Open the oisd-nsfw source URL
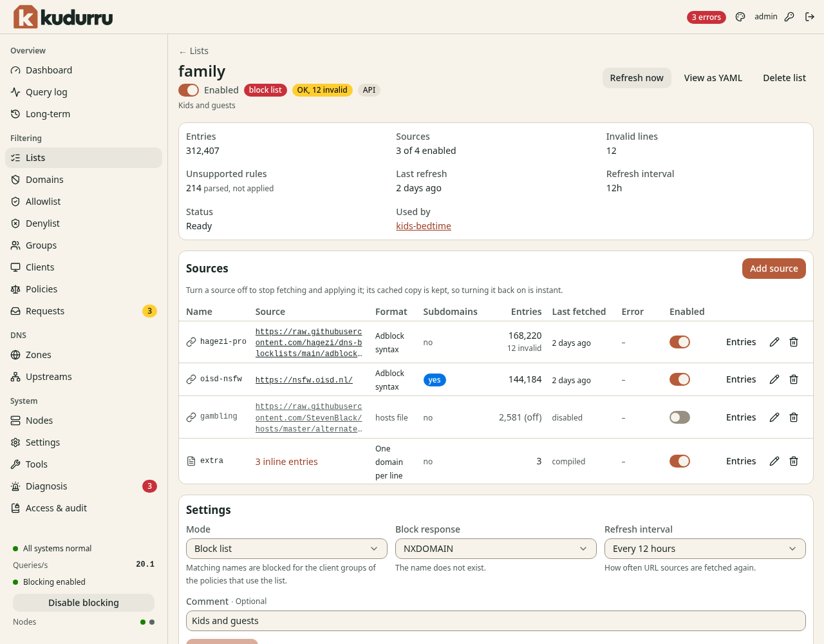Image resolution: width=824 pixels, height=644 pixels. pyautogui.click(x=304, y=380)
